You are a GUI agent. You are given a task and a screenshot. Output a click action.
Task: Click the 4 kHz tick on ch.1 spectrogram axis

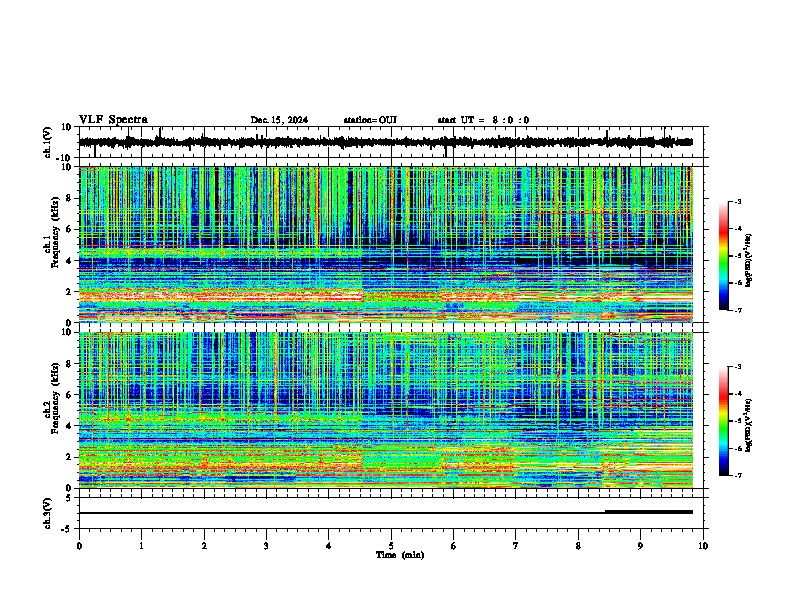click(71, 261)
